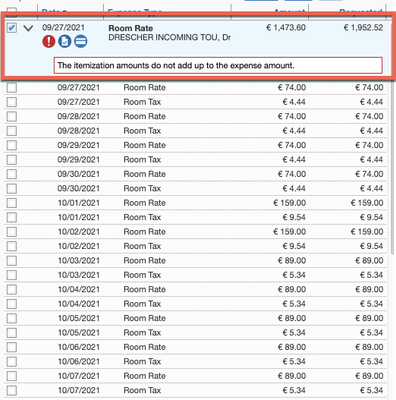396x400 pixels.
Task: Tick the 09/27/2021 € 74.00 Room Rate checkbox
Action: pyautogui.click(x=12, y=87)
